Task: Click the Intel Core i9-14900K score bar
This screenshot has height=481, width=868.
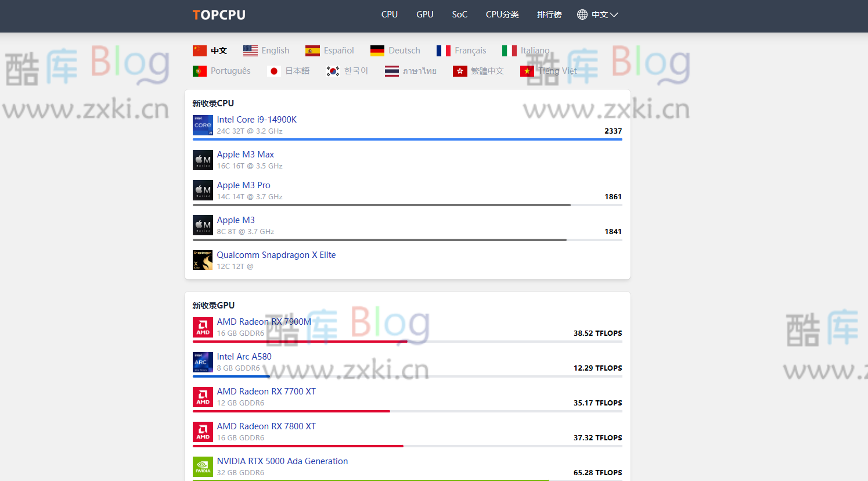Action: [x=407, y=139]
